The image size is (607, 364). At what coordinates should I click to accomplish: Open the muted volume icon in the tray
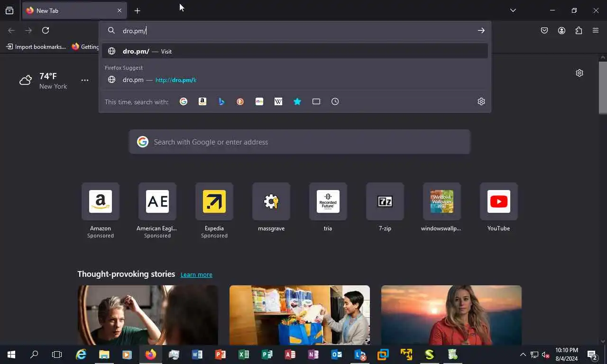pyautogui.click(x=546, y=355)
